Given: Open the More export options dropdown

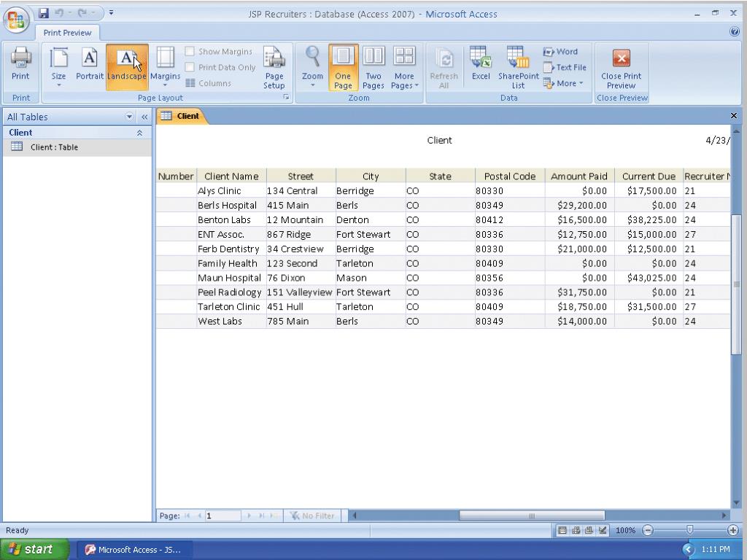Looking at the screenshot, I should (x=563, y=83).
